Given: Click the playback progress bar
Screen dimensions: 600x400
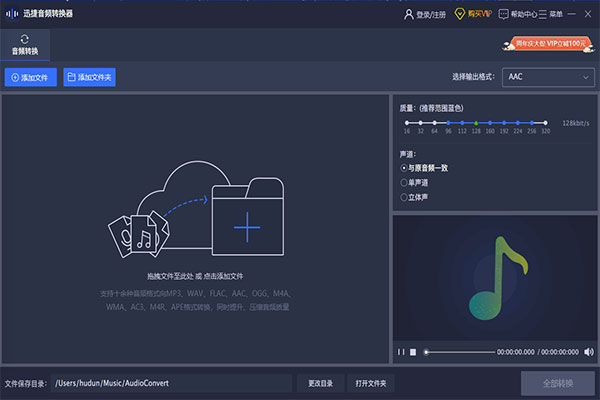Looking at the screenshot, I should click(460, 352).
